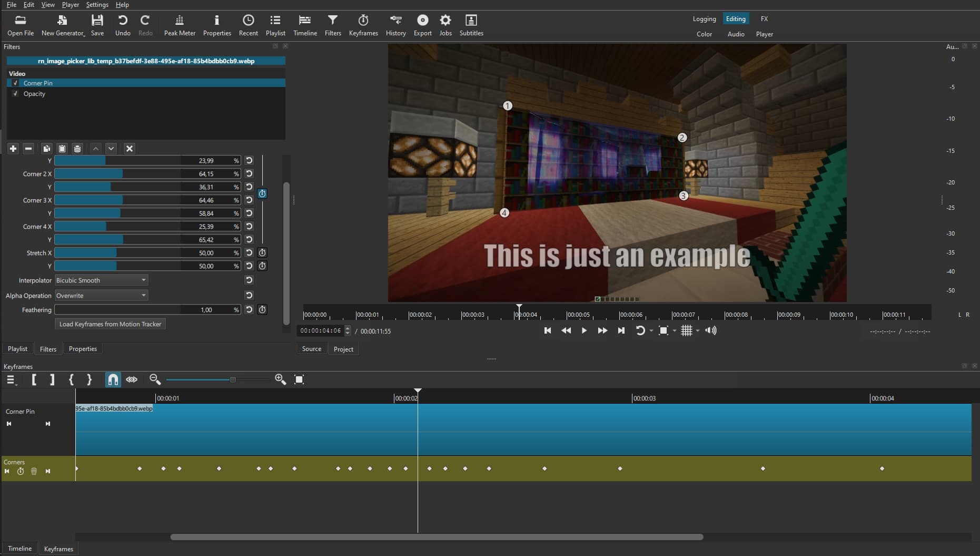Image resolution: width=980 pixels, height=556 pixels.
Task: Switch to the Color layout
Action: tap(704, 34)
